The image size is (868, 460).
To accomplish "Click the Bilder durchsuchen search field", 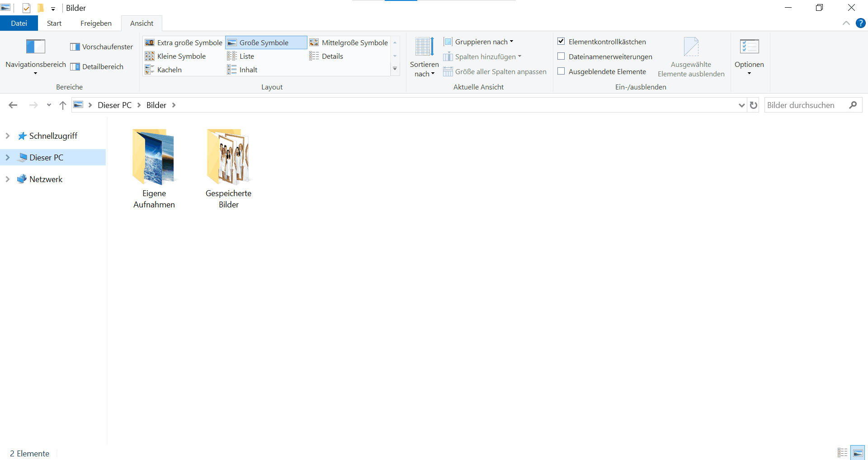I will pos(805,105).
